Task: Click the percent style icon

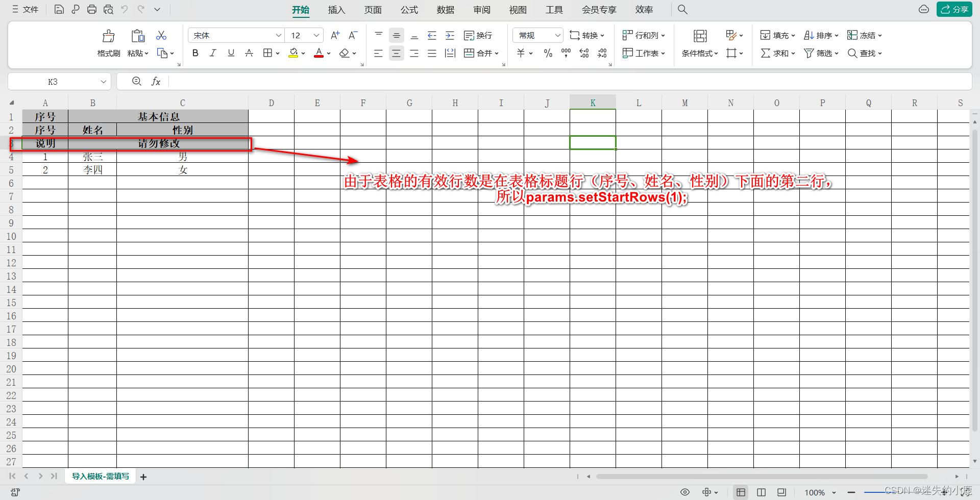Action: click(x=548, y=53)
